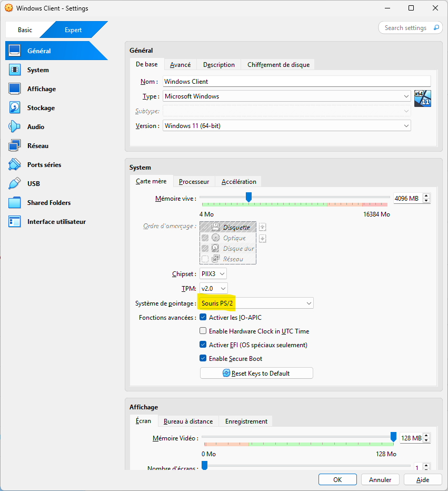448x491 pixels.
Task: Open the Avancé tab in Général
Action: tap(180, 64)
